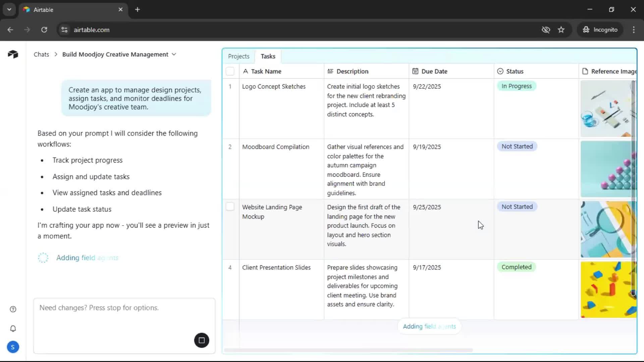Click Not Started pill for Website Landing Page
This screenshot has height=362, width=644.
tap(517, 207)
